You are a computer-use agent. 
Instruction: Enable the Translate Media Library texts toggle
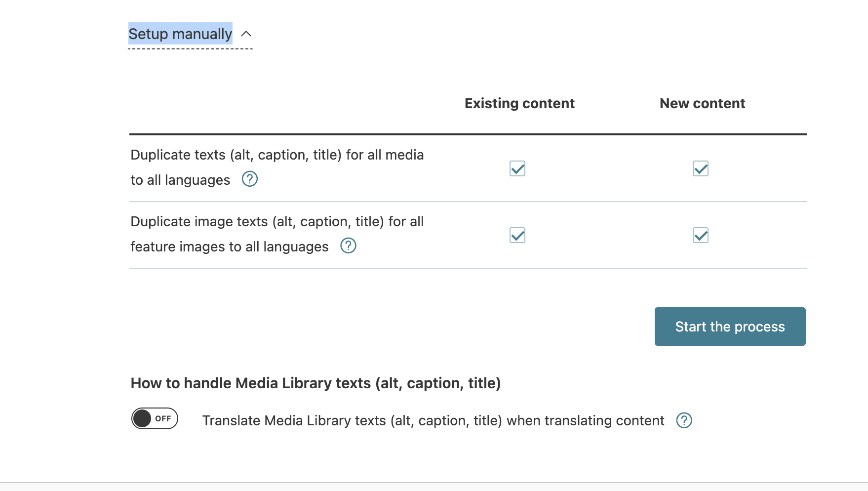click(x=155, y=418)
